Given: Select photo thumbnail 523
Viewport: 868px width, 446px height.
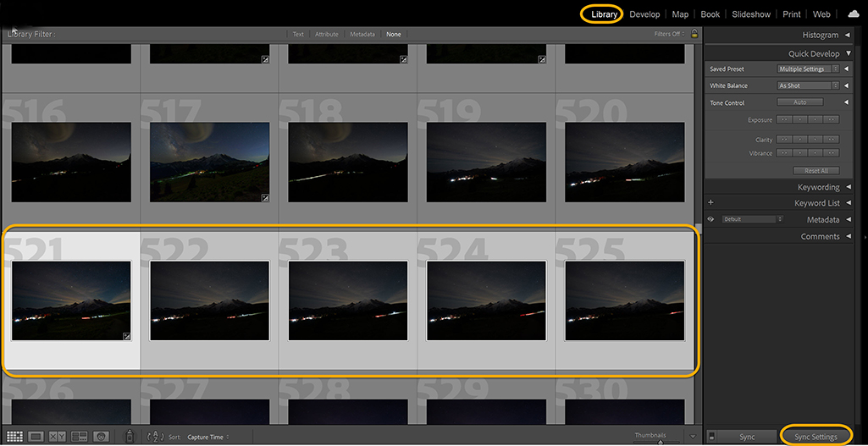Looking at the screenshot, I should click(348, 300).
